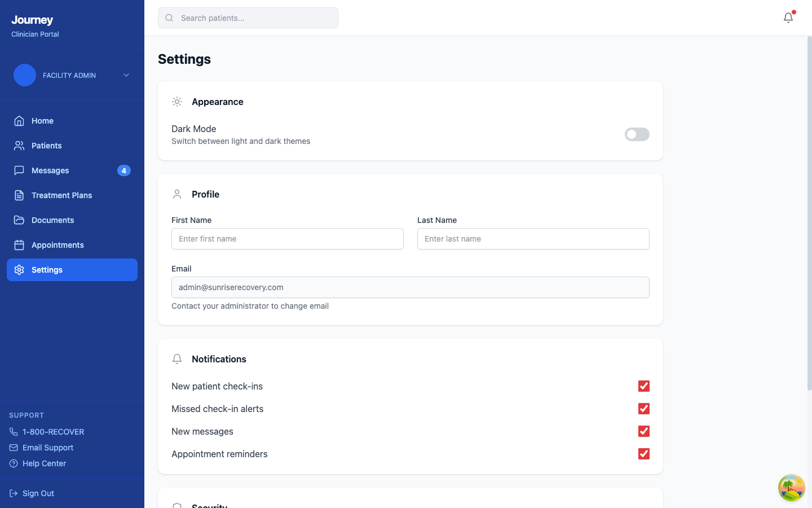
Task: Open the Help Center link
Action: [43, 463]
